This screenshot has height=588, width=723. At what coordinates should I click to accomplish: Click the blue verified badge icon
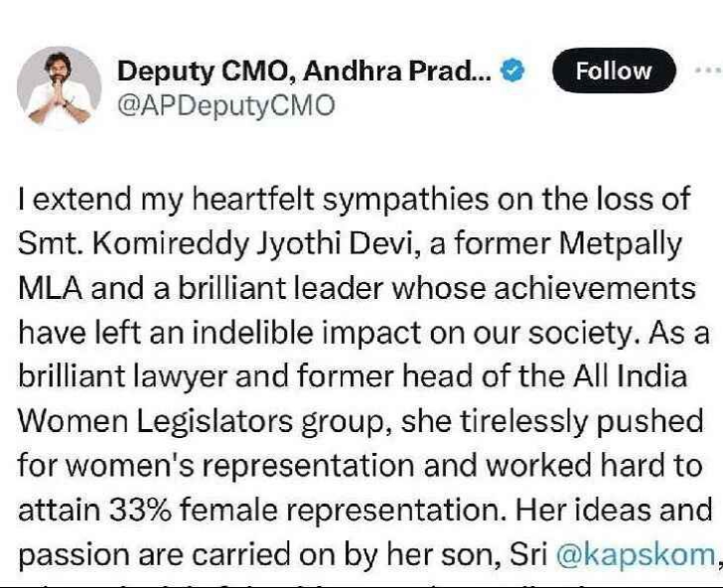coord(512,72)
